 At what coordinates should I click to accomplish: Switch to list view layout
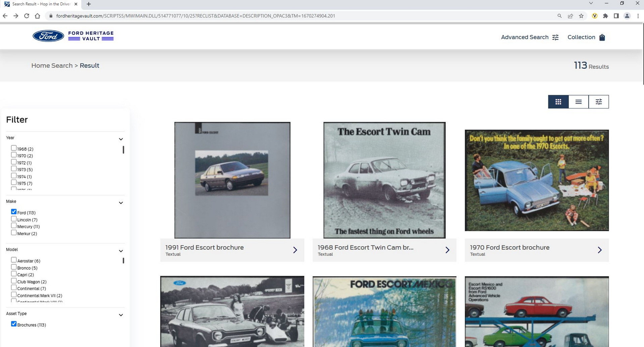pyautogui.click(x=578, y=102)
